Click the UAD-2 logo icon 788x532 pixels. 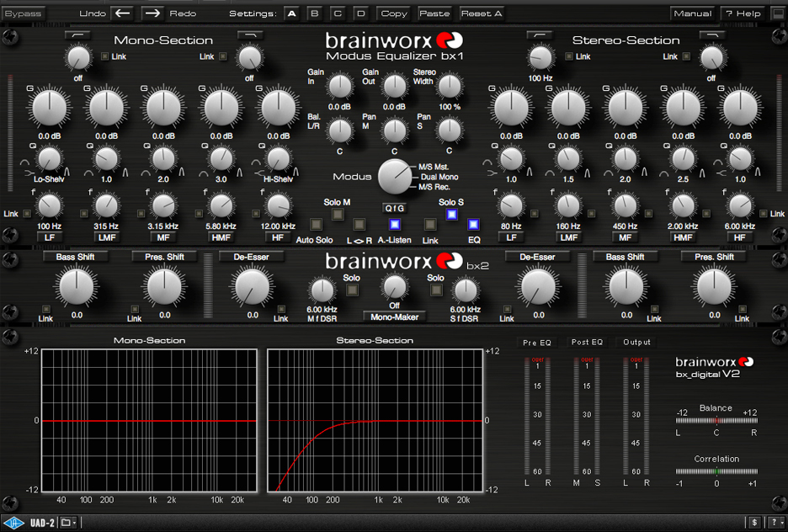tap(15, 523)
